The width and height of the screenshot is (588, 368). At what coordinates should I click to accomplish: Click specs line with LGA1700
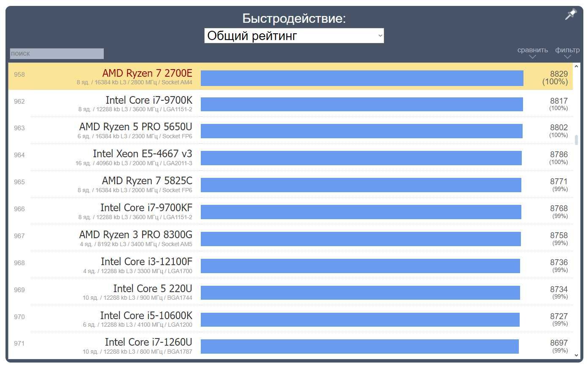tap(138, 271)
